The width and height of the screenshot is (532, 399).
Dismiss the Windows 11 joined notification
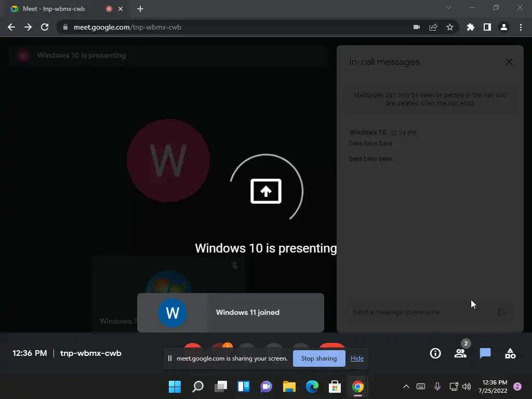point(231,312)
